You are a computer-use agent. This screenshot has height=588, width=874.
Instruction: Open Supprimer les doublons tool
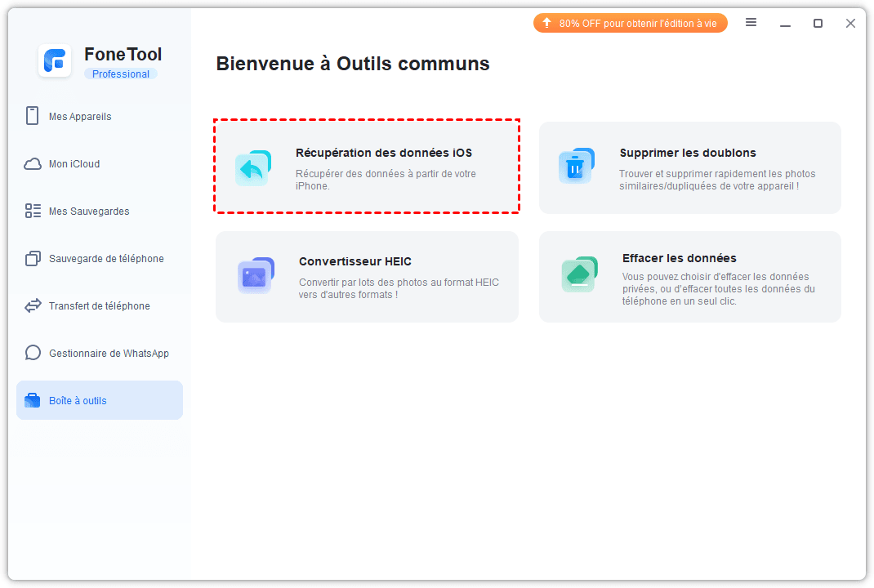tap(687, 153)
